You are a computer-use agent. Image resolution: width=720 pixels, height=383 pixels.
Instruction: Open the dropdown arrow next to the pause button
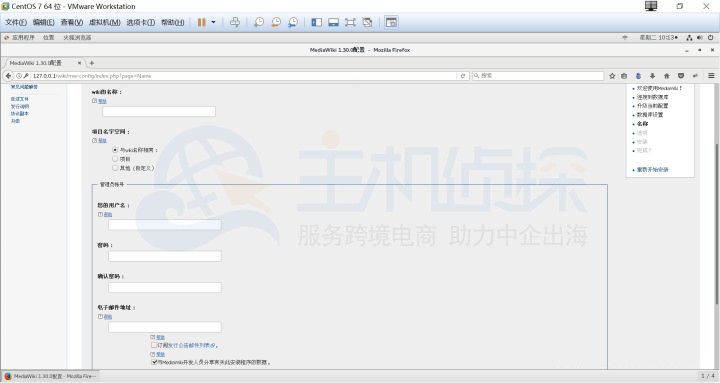(213, 22)
